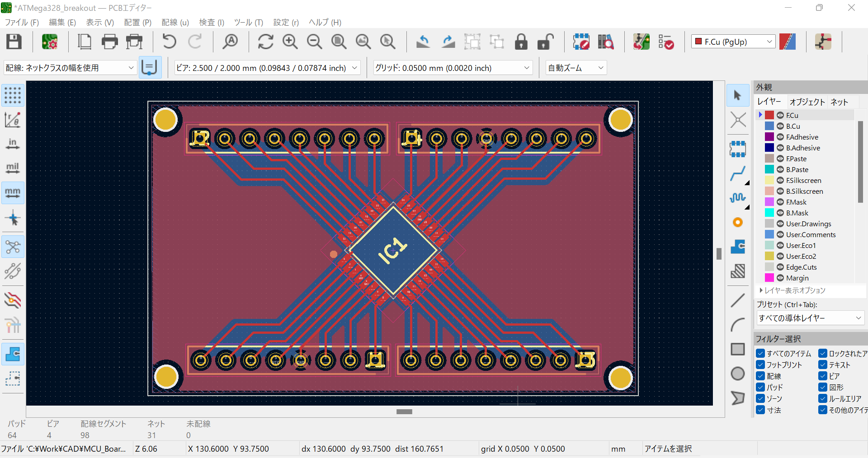Select the draw arc tool
The width and height of the screenshot is (868, 458).
click(x=738, y=325)
